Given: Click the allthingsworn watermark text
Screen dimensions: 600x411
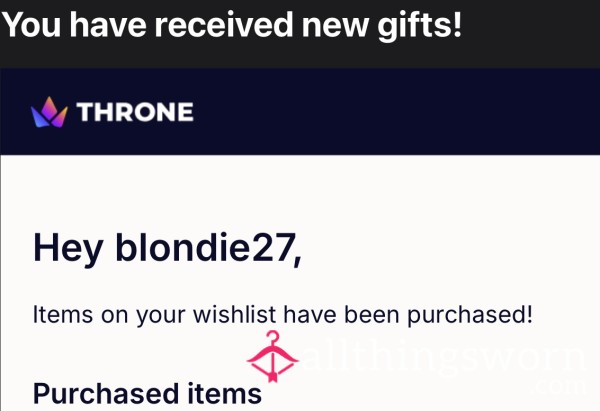Looking at the screenshot, I should click(444, 358).
